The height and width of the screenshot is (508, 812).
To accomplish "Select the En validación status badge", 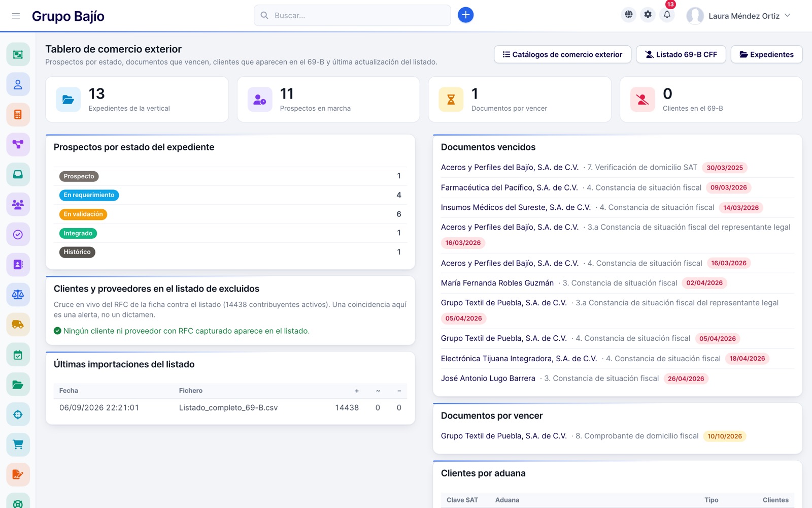I will [x=83, y=214].
